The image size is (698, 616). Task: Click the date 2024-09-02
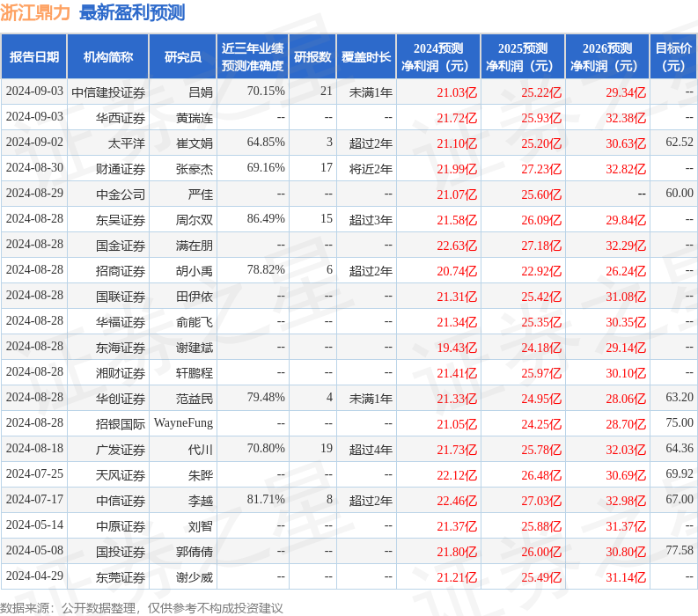(34, 142)
